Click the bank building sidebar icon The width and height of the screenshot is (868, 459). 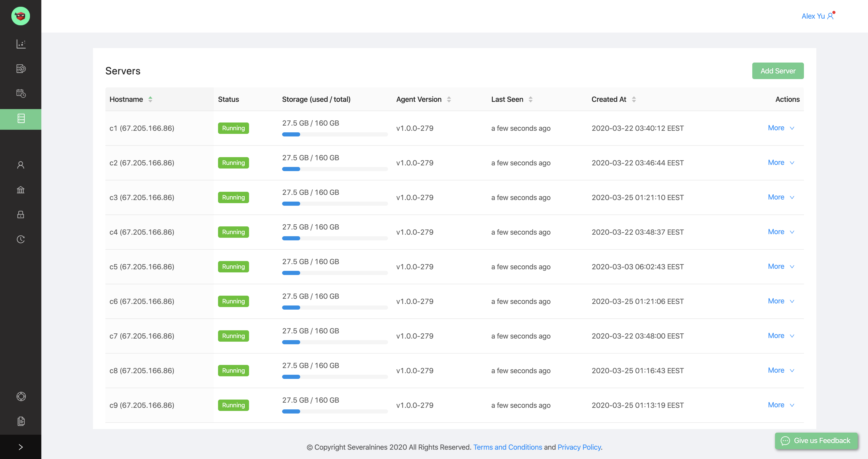21,190
